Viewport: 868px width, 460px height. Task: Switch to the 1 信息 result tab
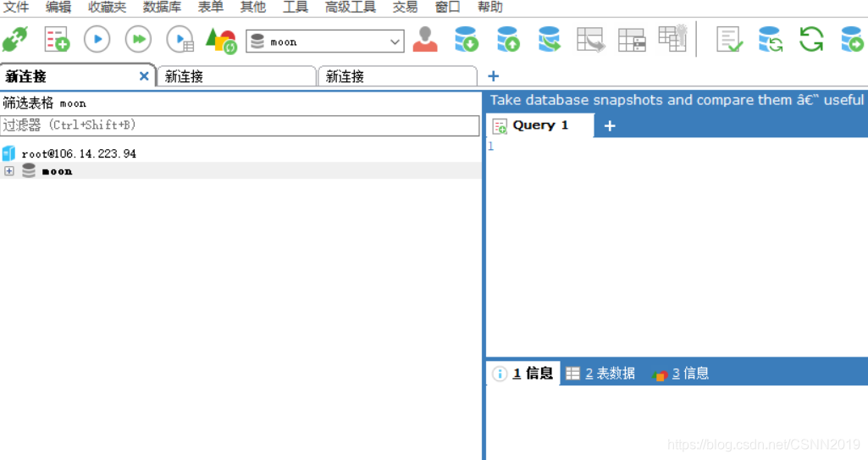523,374
